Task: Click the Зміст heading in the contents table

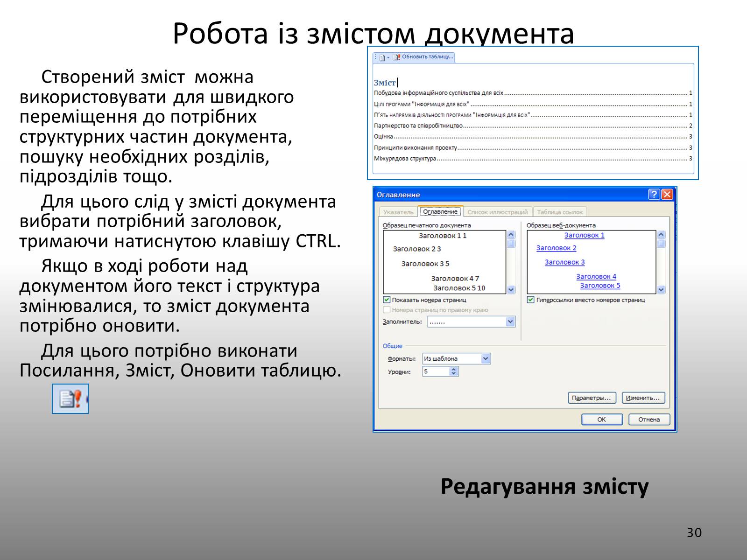Action: [x=385, y=83]
